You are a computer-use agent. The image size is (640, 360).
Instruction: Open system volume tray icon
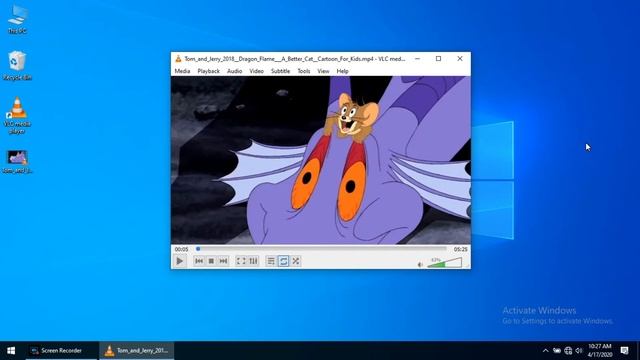click(x=579, y=351)
